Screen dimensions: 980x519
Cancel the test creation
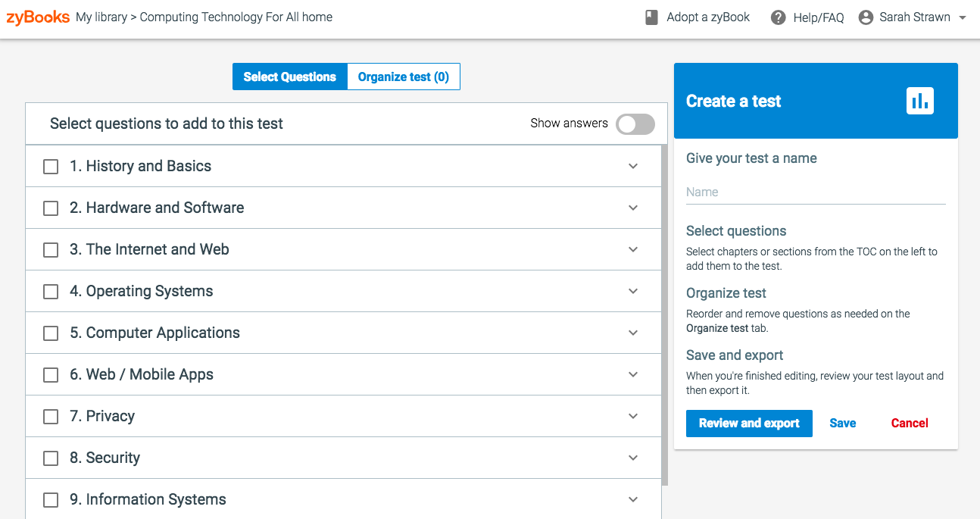tap(909, 424)
